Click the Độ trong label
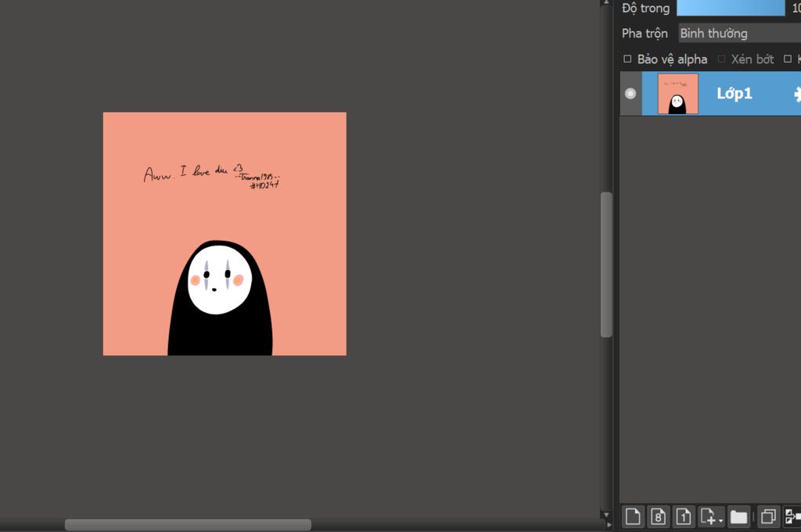801x532 pixels. tap(645, 8)
